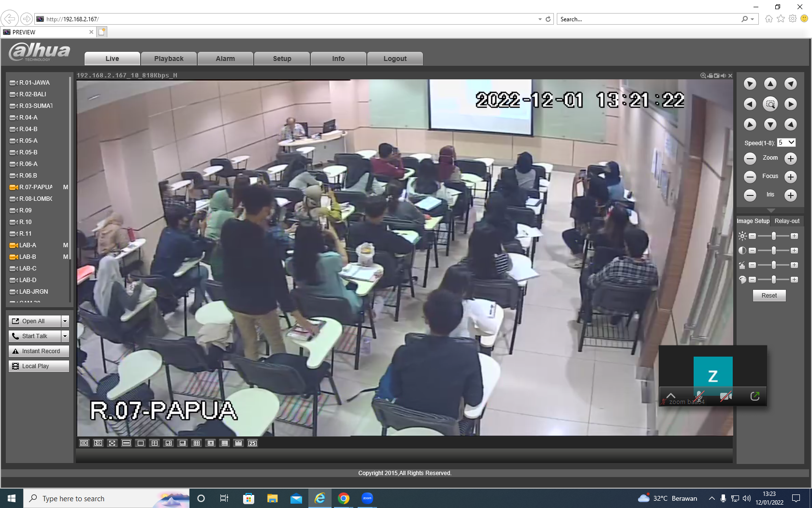Toggle full screen view button
This screenshot has width=812, height=508.
(112, 443)
